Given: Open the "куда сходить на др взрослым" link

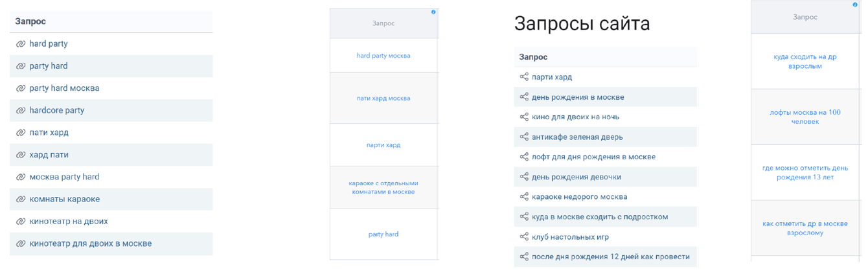Looking at the screenshot, I should pyautogui.click(x=805, y=61).
